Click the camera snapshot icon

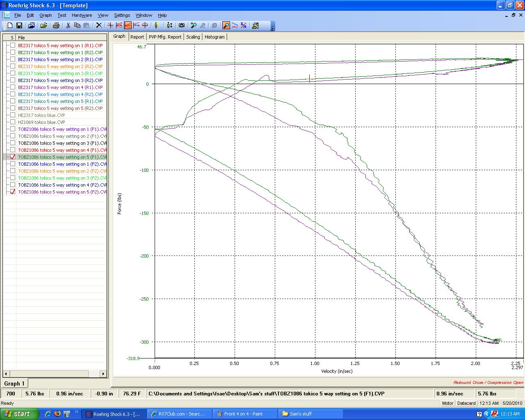tap(182, 25)
